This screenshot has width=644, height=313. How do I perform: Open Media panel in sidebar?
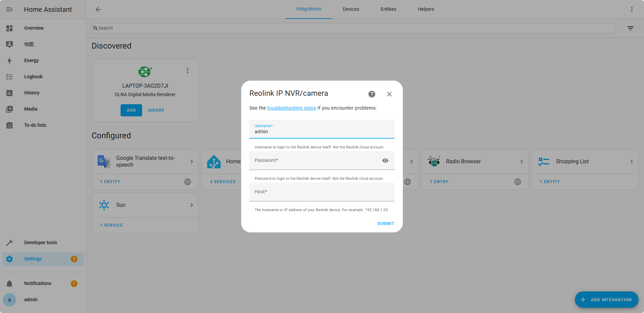43,109
